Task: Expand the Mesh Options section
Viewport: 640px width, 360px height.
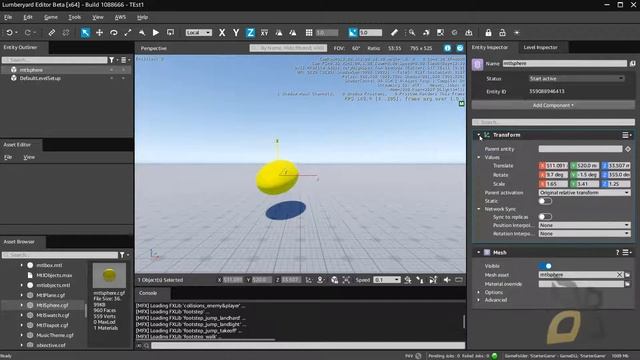Action: click(x=479, y=292)
